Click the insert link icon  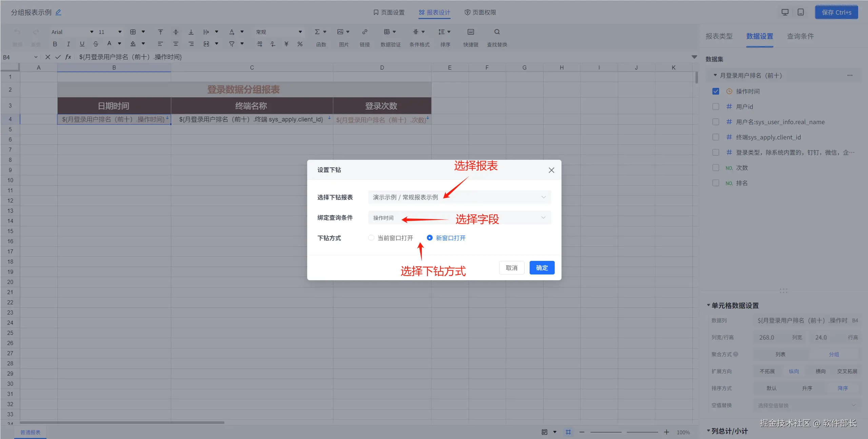(364, 32)
